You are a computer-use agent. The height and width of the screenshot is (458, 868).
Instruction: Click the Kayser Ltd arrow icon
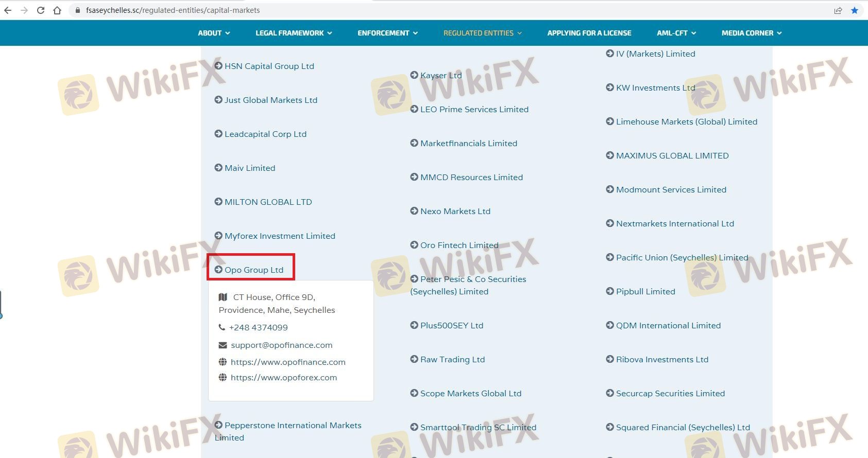click(414, 75)
